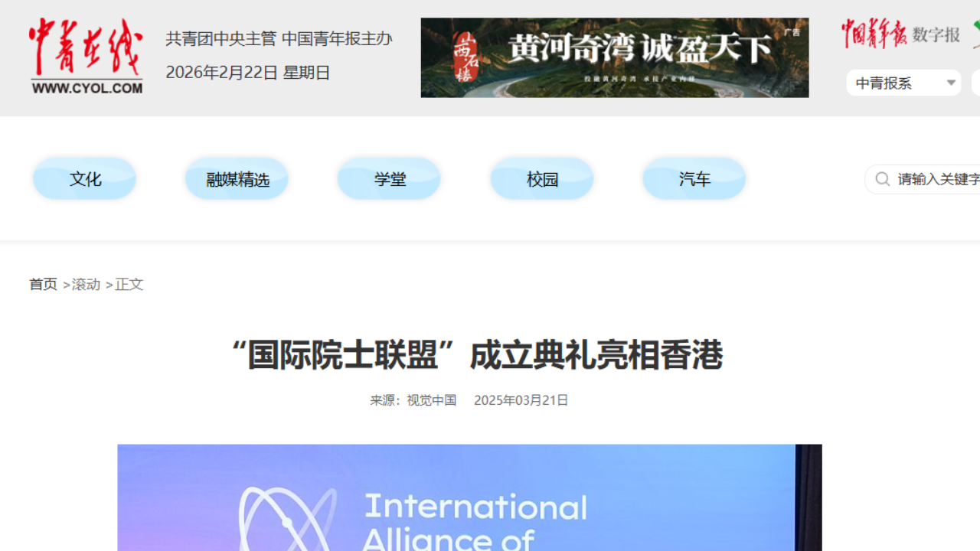Open the 黄河奇湾 诚盈天下 banner ad
Viewport: 980px width, 551px height.
click(x=614, y=57)
